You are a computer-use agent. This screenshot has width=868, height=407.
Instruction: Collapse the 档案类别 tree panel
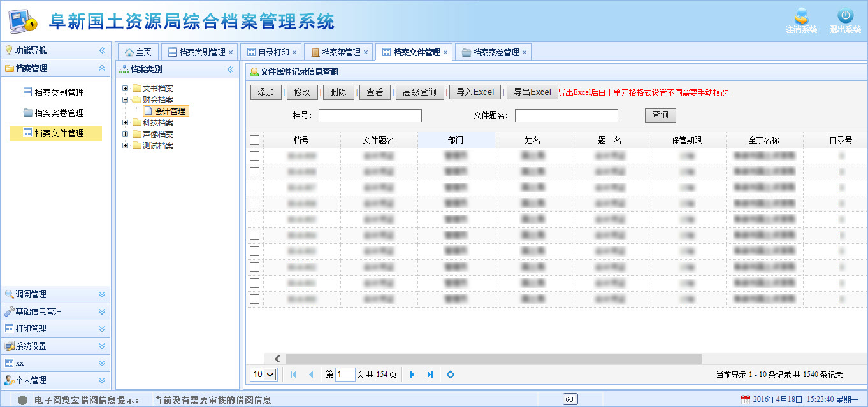tap(231, 69)
